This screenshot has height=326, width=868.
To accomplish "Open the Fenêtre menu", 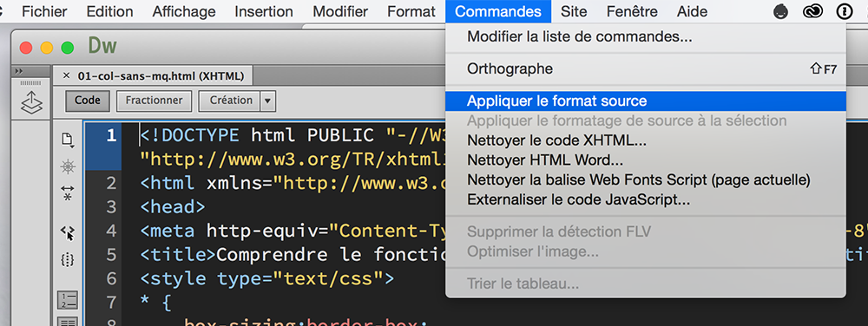I will pos(632,11).
